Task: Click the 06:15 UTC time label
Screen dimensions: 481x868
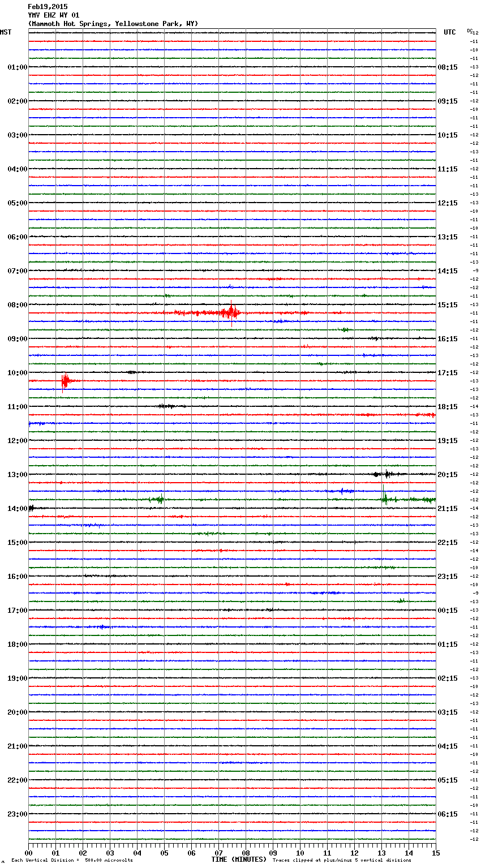Action: (448, 814)
